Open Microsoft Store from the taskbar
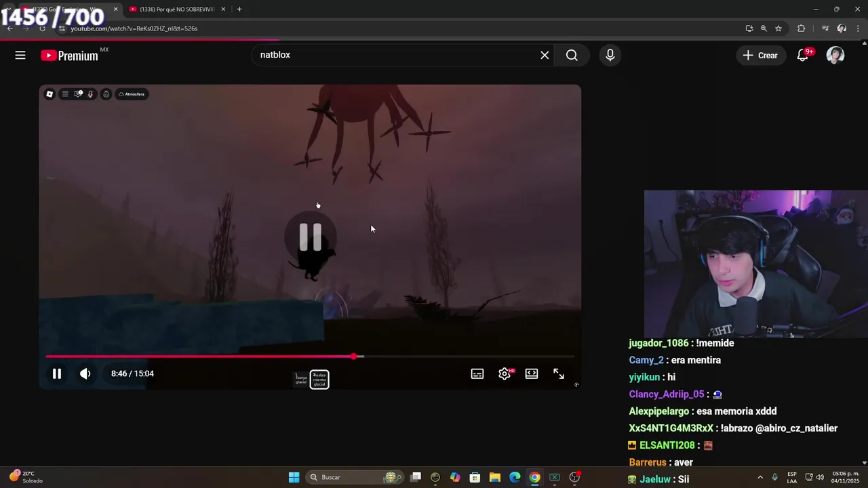The image size is (868, 488). coord(475,477)
